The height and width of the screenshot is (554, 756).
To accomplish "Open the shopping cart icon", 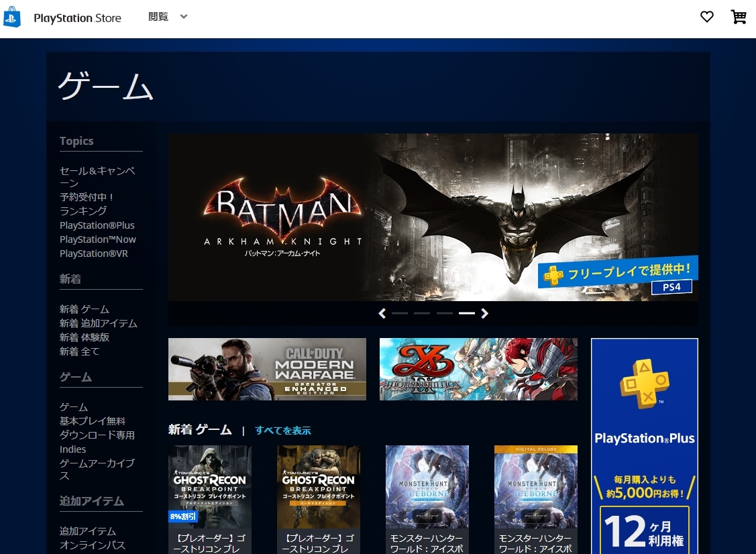I will 739,17.
